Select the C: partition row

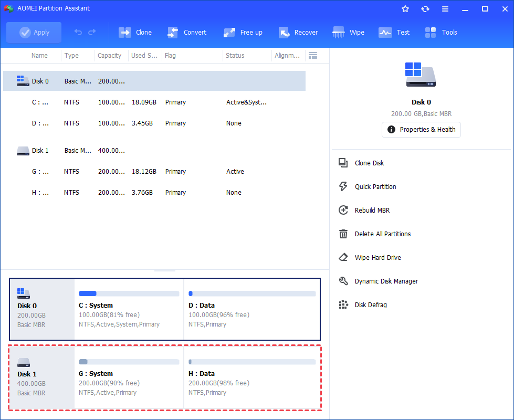pyautogui.click(x=154, y=102)
